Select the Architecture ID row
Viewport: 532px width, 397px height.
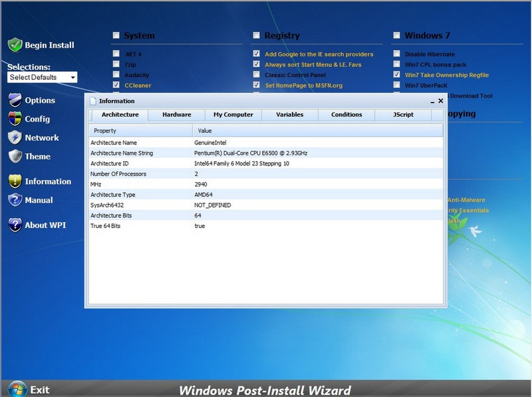click(266, 163)
